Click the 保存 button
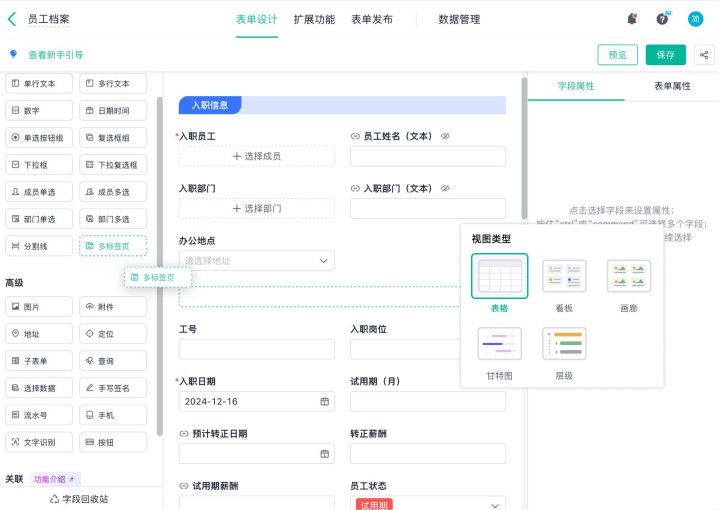Image resolution: width=719 pixels, height=510 pixels. coord(665,55)
